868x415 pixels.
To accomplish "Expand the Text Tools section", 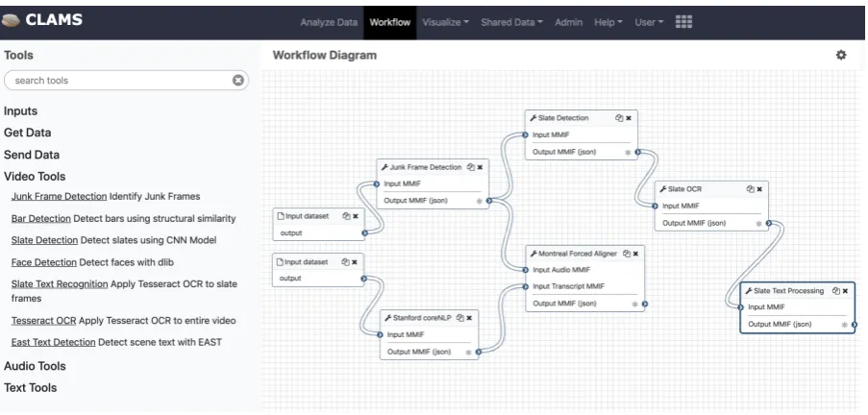I will pos(30,388).
